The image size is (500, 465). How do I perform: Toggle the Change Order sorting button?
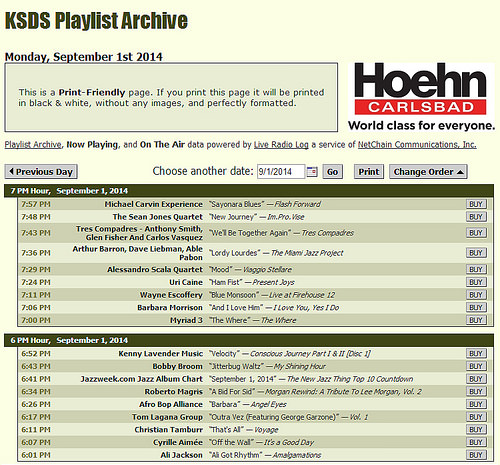point(428,172)
